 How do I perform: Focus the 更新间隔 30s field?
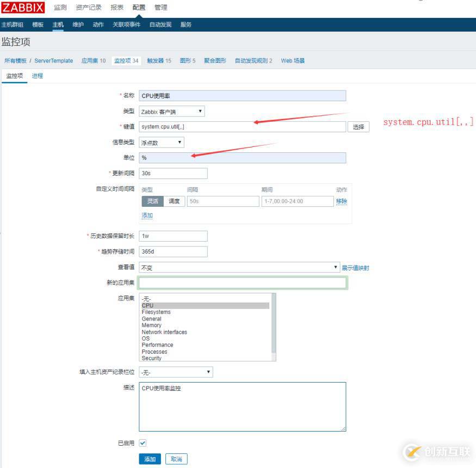click(x=173, y=174)
